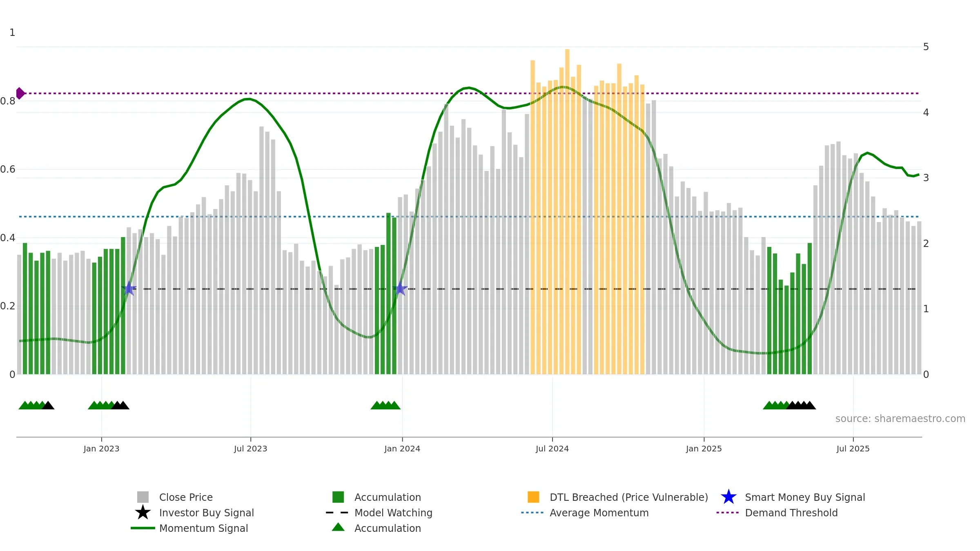980x551 pixels.
Task: Click the blue star marker near Jan 2024
Action: click(x=400, y=289)
